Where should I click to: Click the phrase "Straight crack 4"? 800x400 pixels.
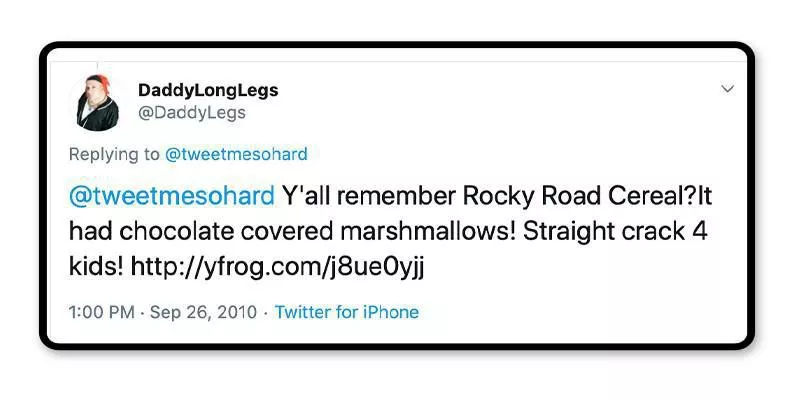(x=616, y=232)
